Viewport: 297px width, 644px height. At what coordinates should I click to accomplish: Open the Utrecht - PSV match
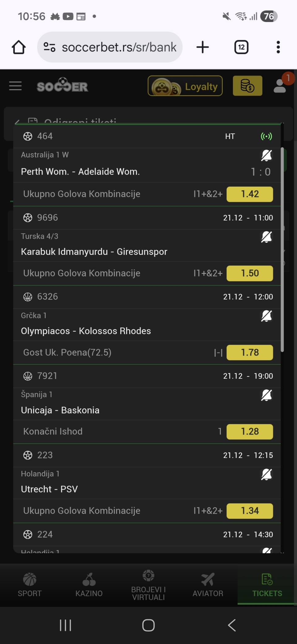tap(49, 489)
